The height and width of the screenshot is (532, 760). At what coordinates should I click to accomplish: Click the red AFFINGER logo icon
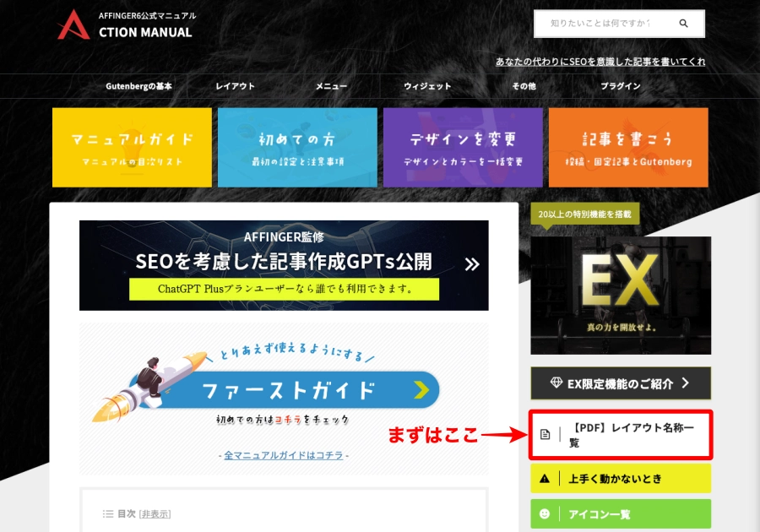pos(73,24)
